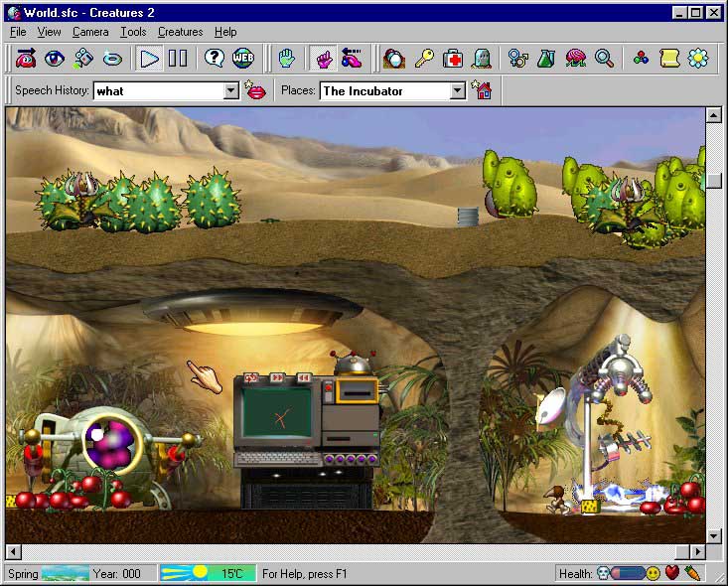Click the eye view icon in toolbar

tap(55, 59)
